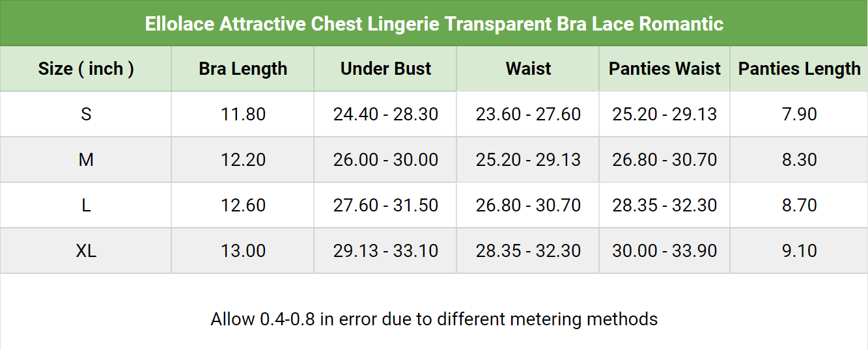Click the metering error allowance note
868x350 pixels.
tap(434, 319)
